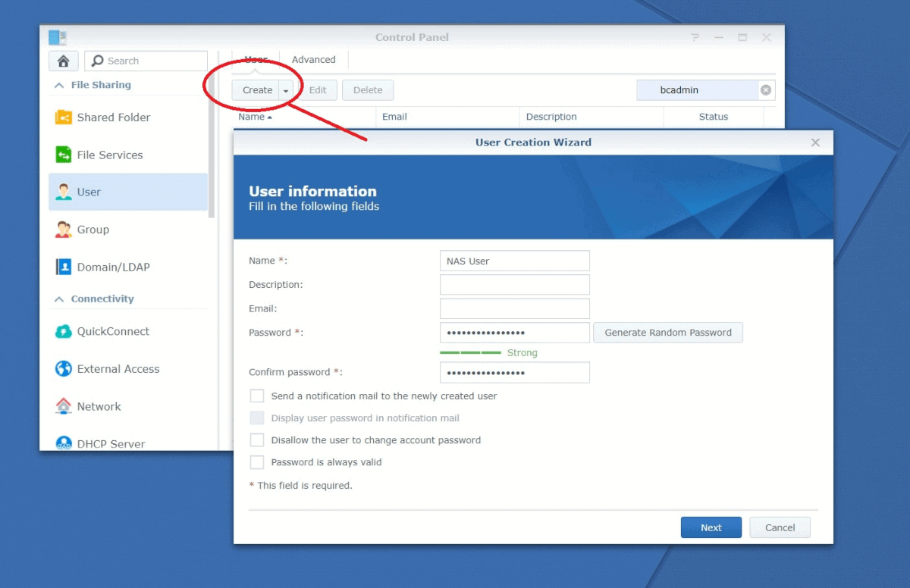Close the User Creation Wizard
This screenshot has width=910, height=588.
tap(815, 142)
